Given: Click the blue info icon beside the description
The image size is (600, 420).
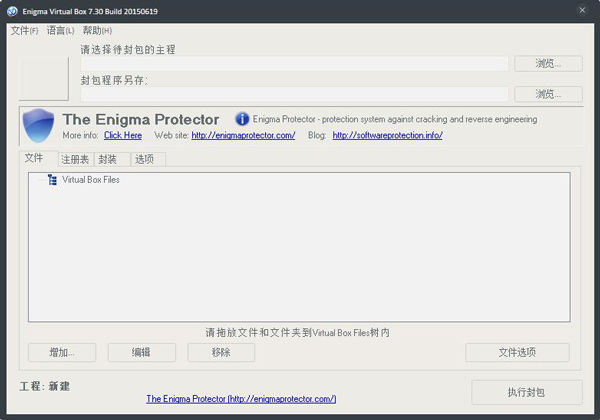Looking at the screenshot, I should (x=242, y=119).
